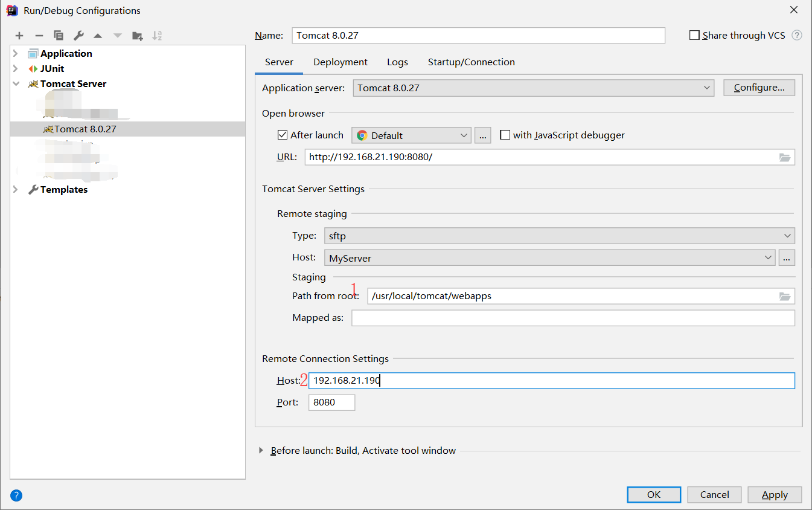The image size is (812, 510).
Task: Click the Configure... button
Action: click(759, 88)
